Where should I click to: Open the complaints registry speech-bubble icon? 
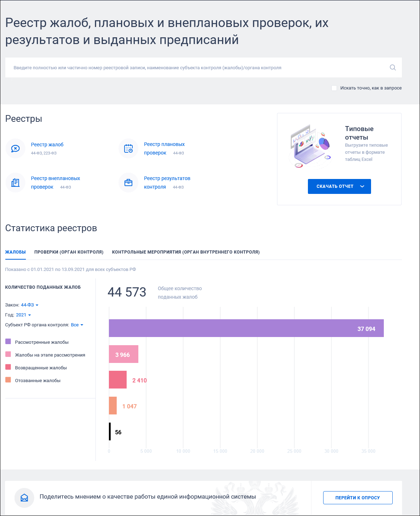[x=15, y=148]
